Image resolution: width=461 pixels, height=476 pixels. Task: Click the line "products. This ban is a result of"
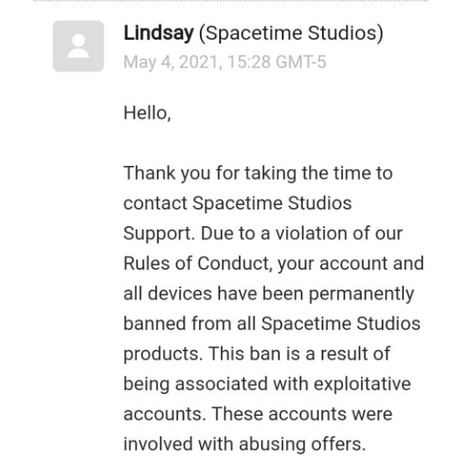tap(257, 354)
